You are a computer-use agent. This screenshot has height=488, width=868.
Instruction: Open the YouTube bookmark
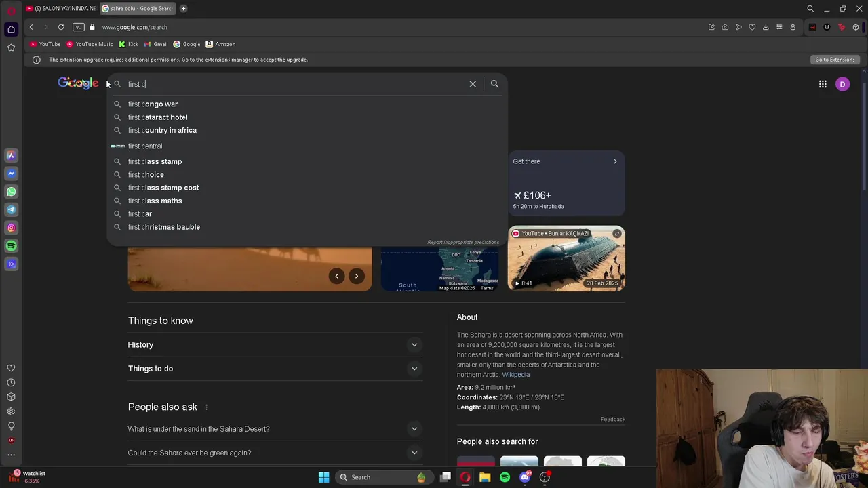(45, 44)
